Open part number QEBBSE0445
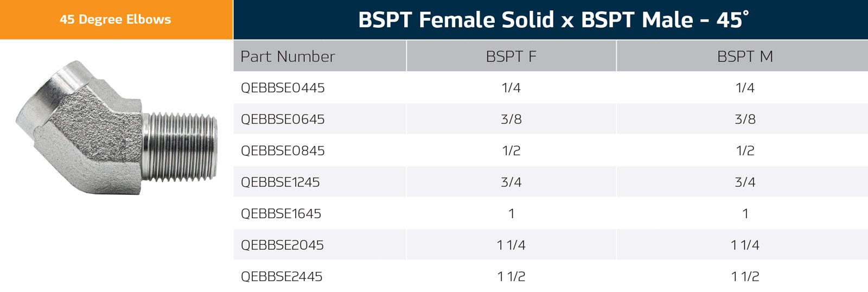The image size is (868, 292). 283,88
